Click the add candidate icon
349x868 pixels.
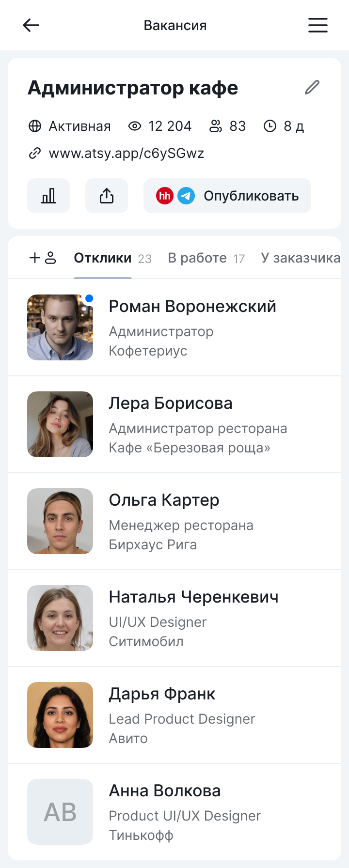click(43, 258)
